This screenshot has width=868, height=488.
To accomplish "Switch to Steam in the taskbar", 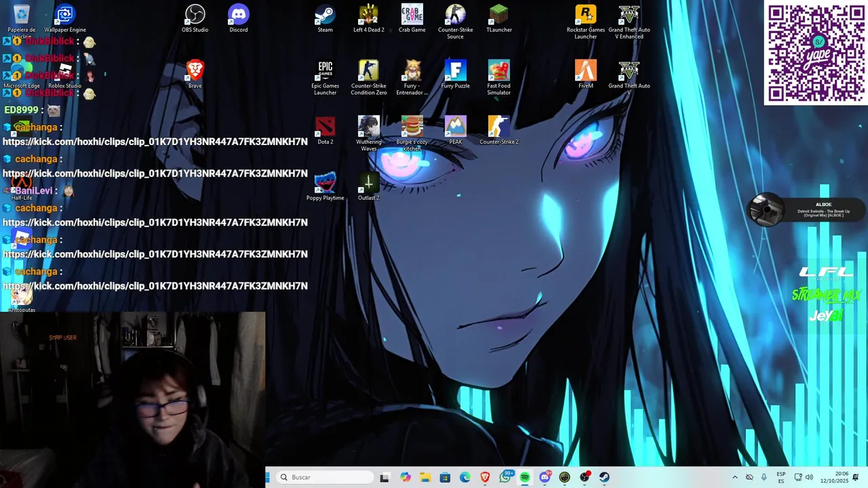I will click(x=604, y=477).
